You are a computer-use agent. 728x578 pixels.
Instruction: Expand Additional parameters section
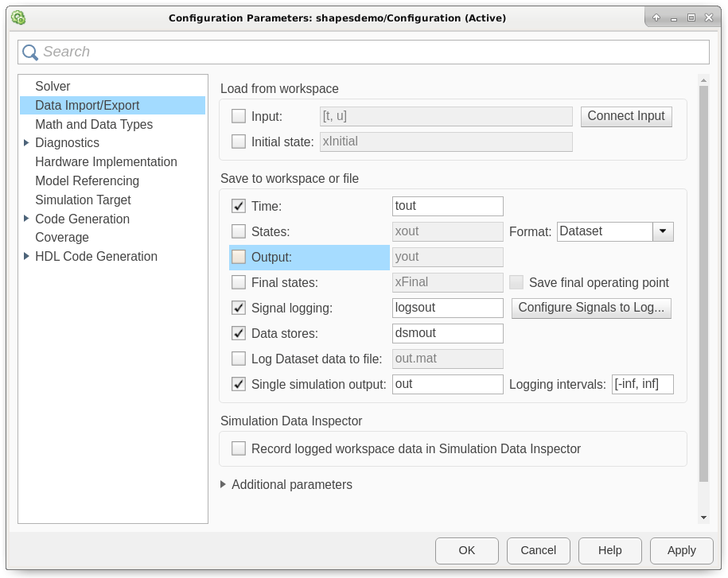224,484
